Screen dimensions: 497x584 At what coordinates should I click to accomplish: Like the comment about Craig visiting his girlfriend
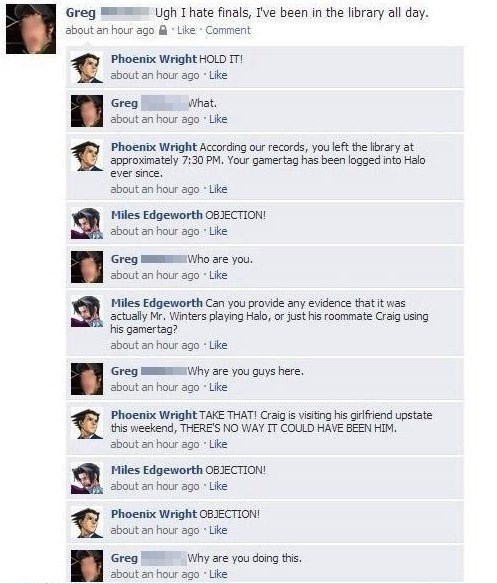pyautogui.click(x=218, y=444)
